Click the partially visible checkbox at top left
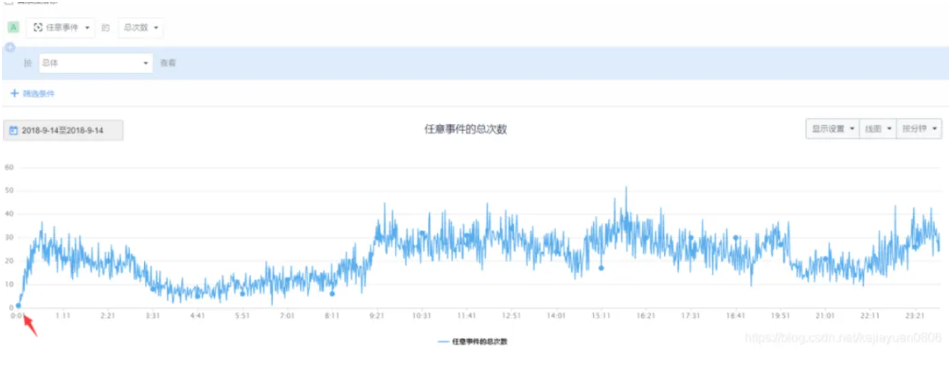This screenshot has width=949, height=385. [x=9, y=2]
